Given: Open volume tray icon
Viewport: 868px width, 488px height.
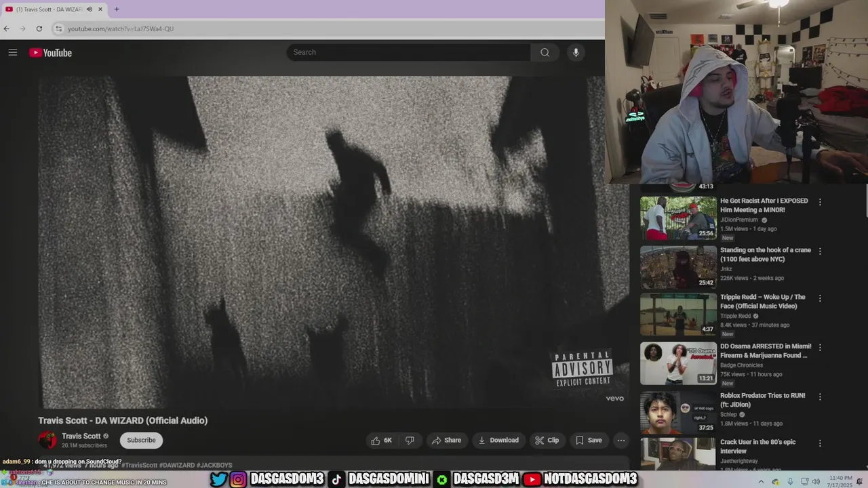Looking at the screenshot, I should click(816, 481).
